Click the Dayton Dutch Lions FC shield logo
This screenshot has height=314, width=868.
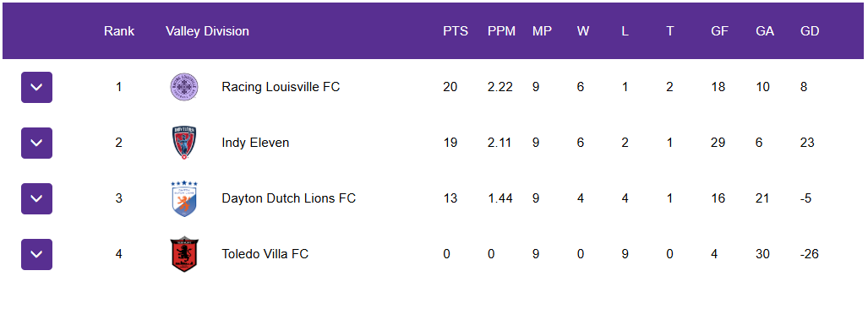point(183,198)
